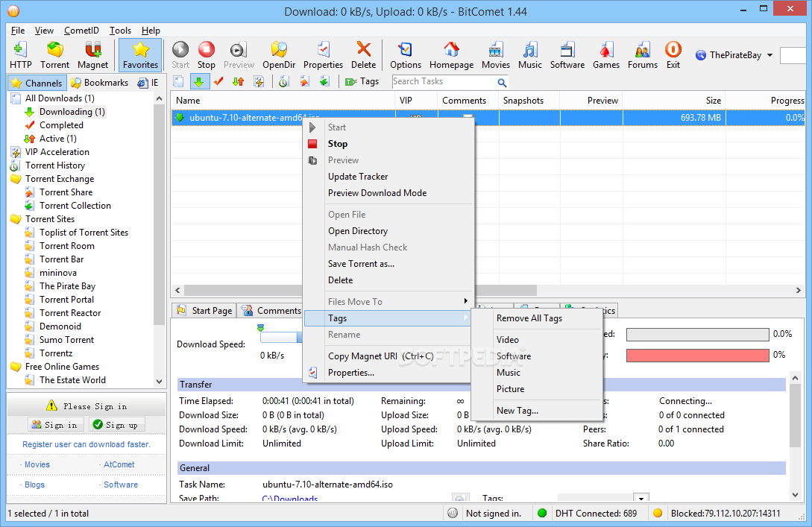Switch to the Channels tab
The width and height of the screenshot is (812, 527).
pos(37,83)
